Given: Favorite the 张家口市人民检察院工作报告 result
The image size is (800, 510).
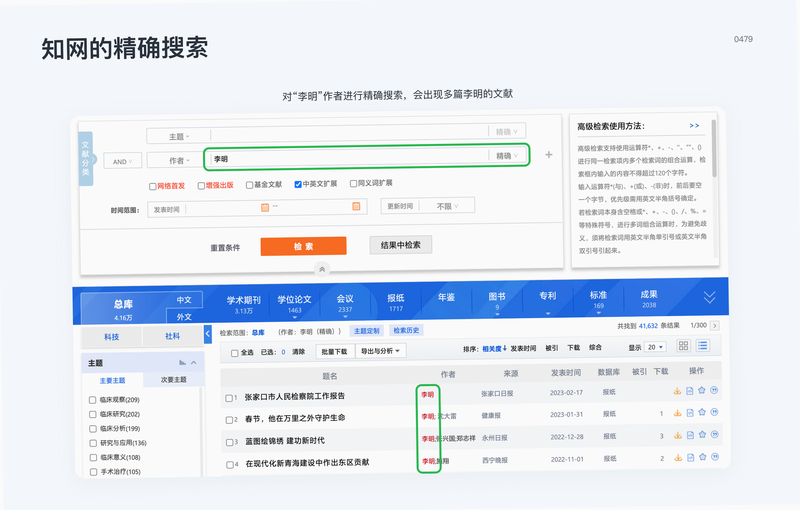Looking at the screenshot, I should 702,391.
